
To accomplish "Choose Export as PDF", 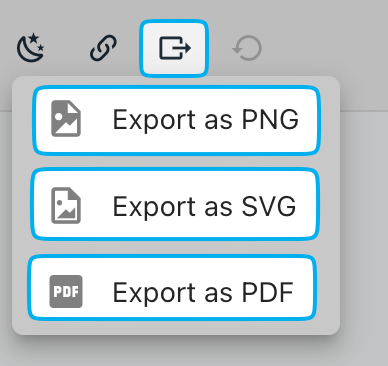I will [172, 288].
